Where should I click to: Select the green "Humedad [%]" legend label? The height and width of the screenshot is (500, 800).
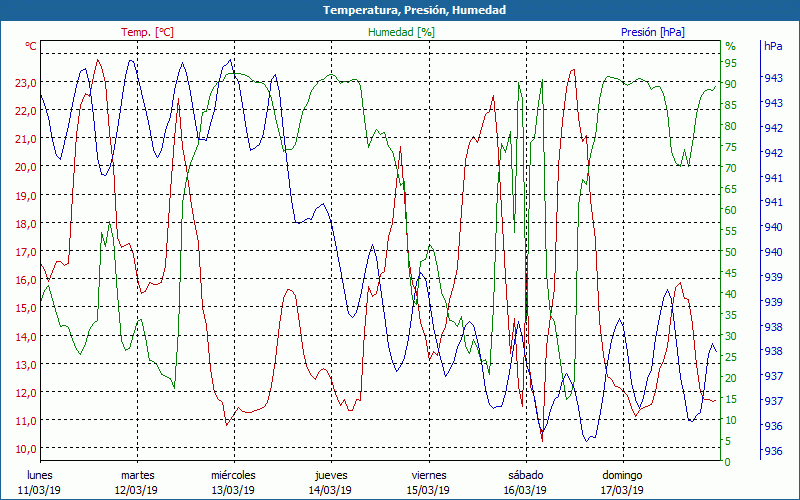coord(402,32)
